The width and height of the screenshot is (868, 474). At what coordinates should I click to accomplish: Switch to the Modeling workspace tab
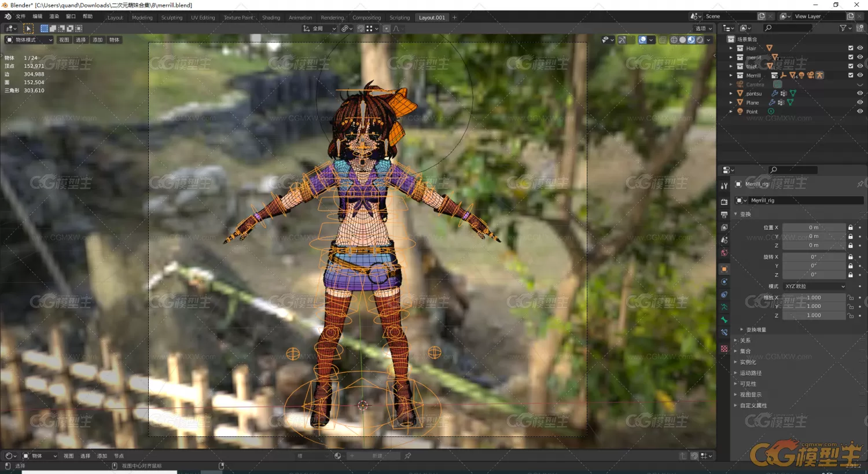[142, 18]
